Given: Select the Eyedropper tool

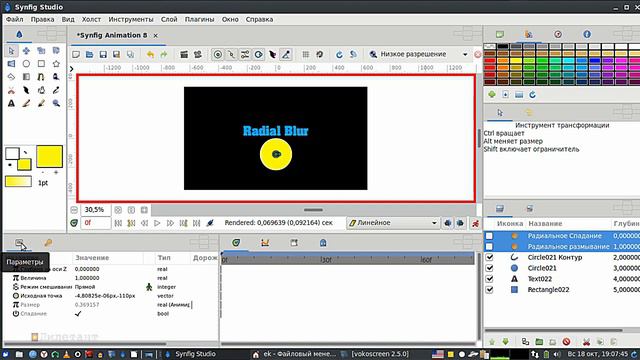Looking at the screenshot, I should pyautogui.click(x=56, y=90).
